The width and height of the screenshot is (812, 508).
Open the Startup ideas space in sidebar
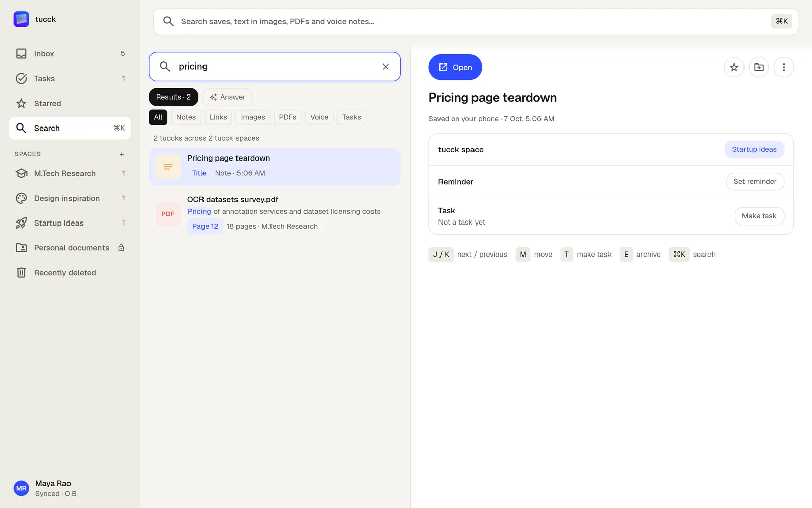[70, 223]
